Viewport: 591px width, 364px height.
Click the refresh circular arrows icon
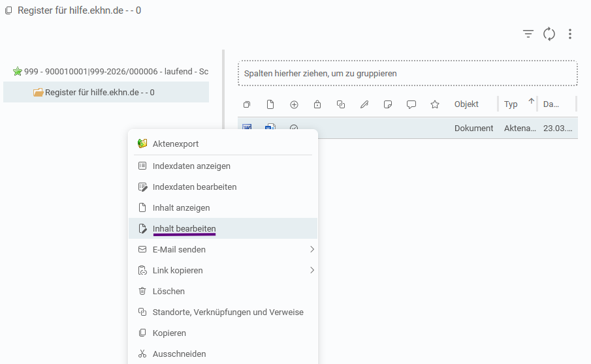coord(549,34)
